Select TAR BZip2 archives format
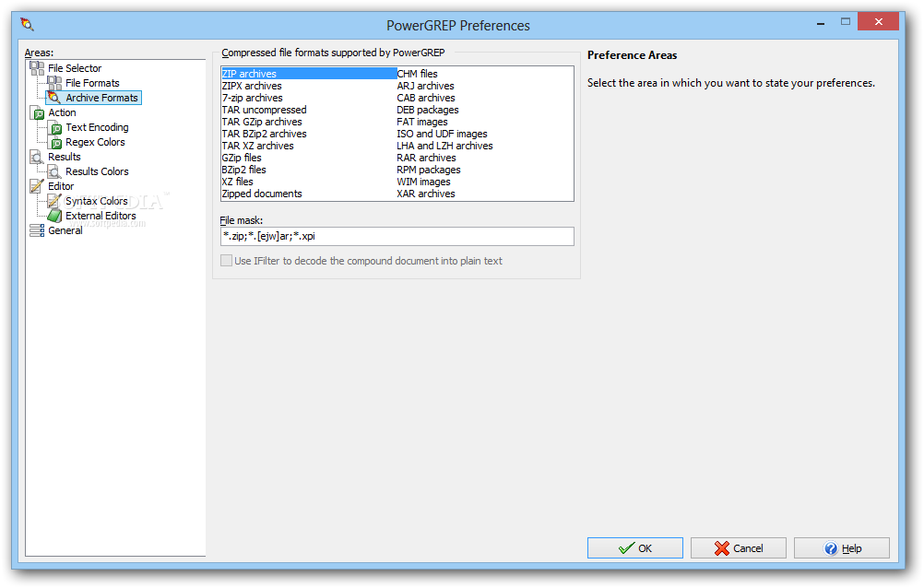Image resolution: width=924 pixels, height=588 pixels. 264,134
